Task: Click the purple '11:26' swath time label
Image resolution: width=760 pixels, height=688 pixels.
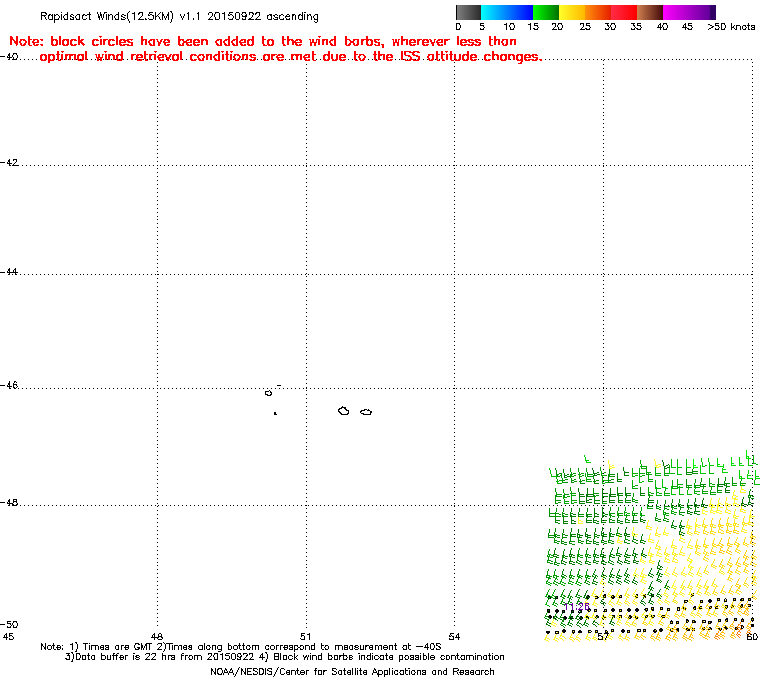Action: click(577, 607)
